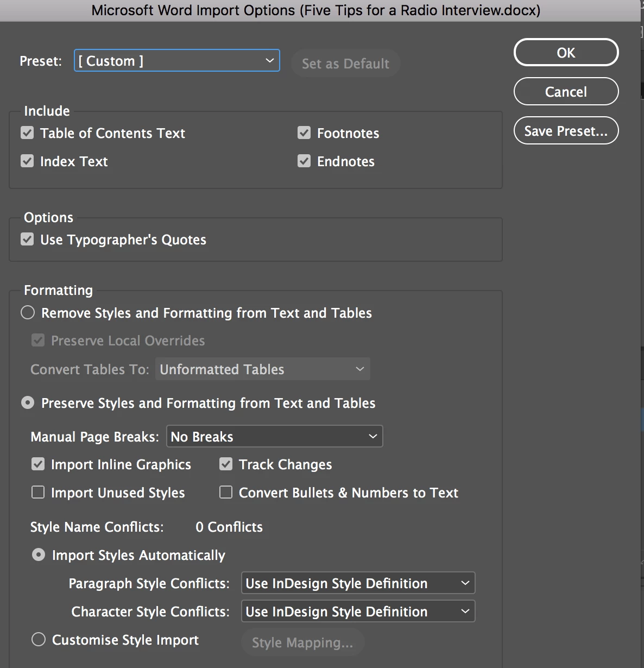This screenshot has width=644, height=668.
Task: Click the 'Preset:' label
Action: click(x=41, y=61)
